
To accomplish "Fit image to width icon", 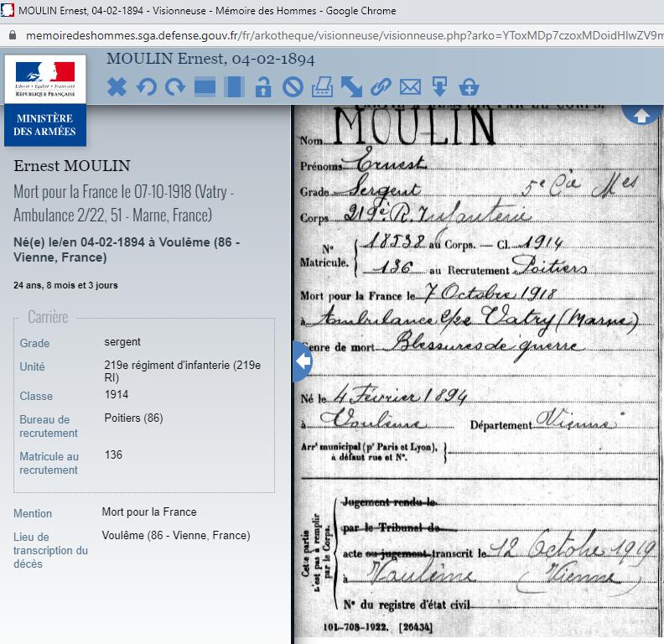I will (x=205, y=87).
